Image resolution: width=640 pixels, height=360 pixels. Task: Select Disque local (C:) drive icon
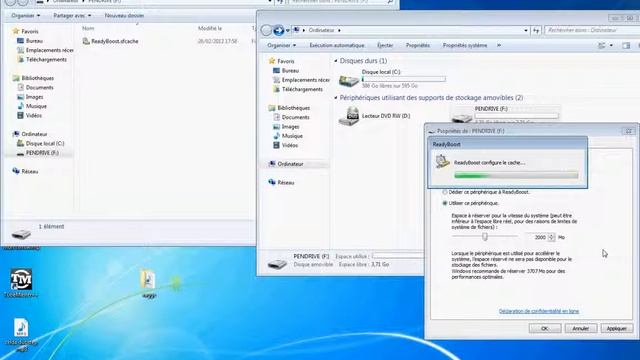click(x=349, y=80)
